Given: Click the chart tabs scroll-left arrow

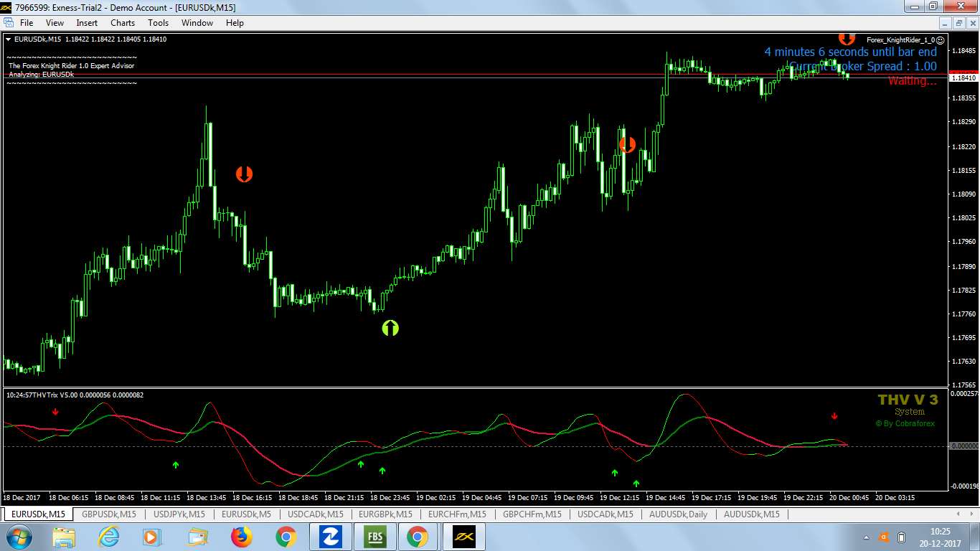Looking at the screenshot, I should (x=958, y=514).
